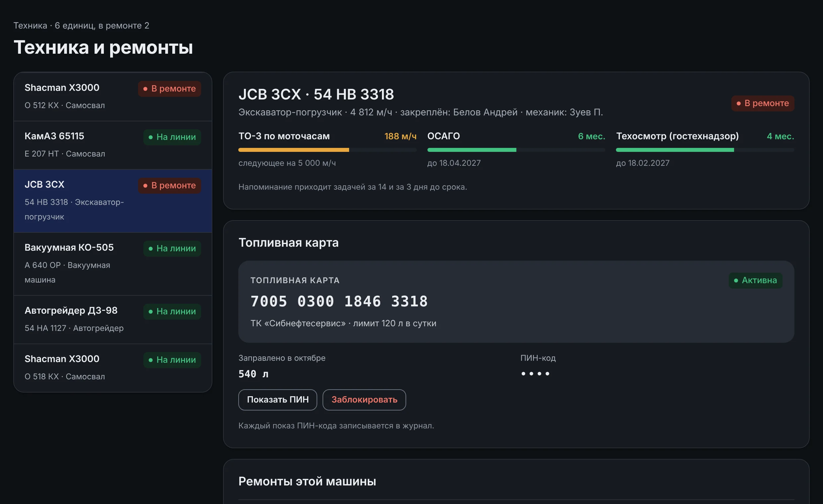The image size is (823, 504).
Task: Click the JCB 3CX · 54 НВ 3318 heading
Action: click(316, 94)
